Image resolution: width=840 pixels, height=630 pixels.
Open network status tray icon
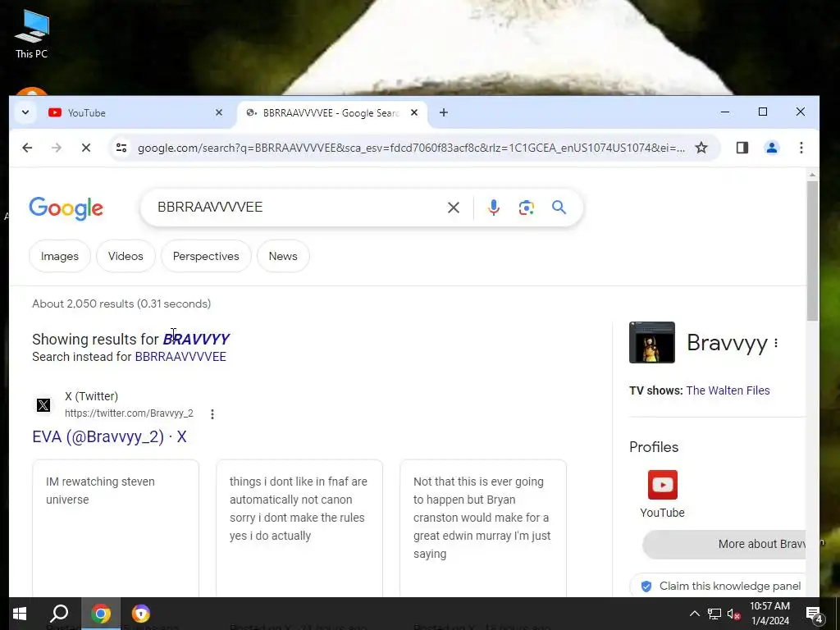(x=714, y=614)
